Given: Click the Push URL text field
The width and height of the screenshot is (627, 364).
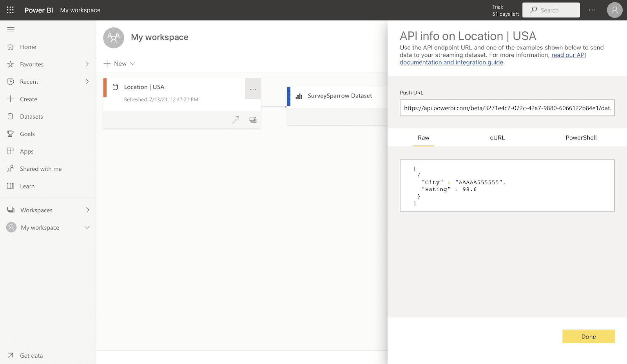Looking at the screenshot, I should 507,108.
